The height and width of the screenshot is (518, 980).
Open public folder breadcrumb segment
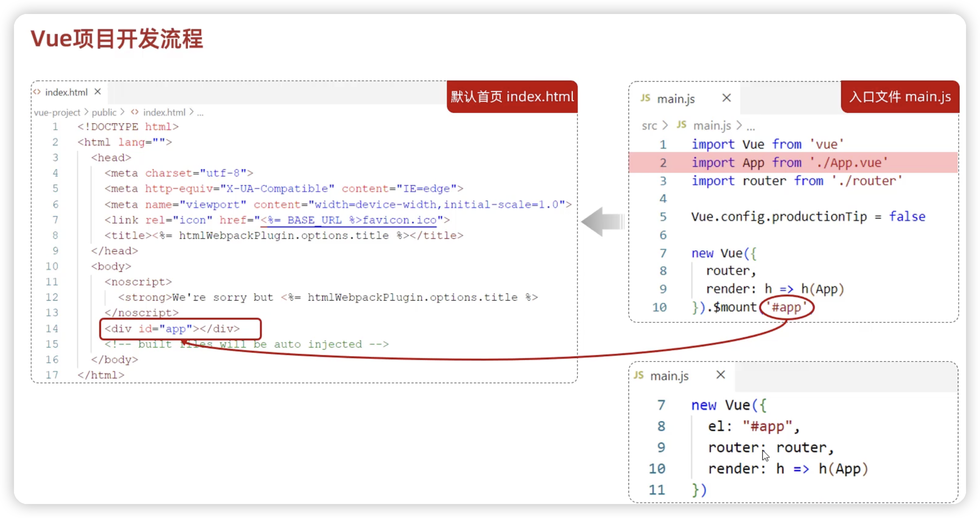tap(104, 113)
